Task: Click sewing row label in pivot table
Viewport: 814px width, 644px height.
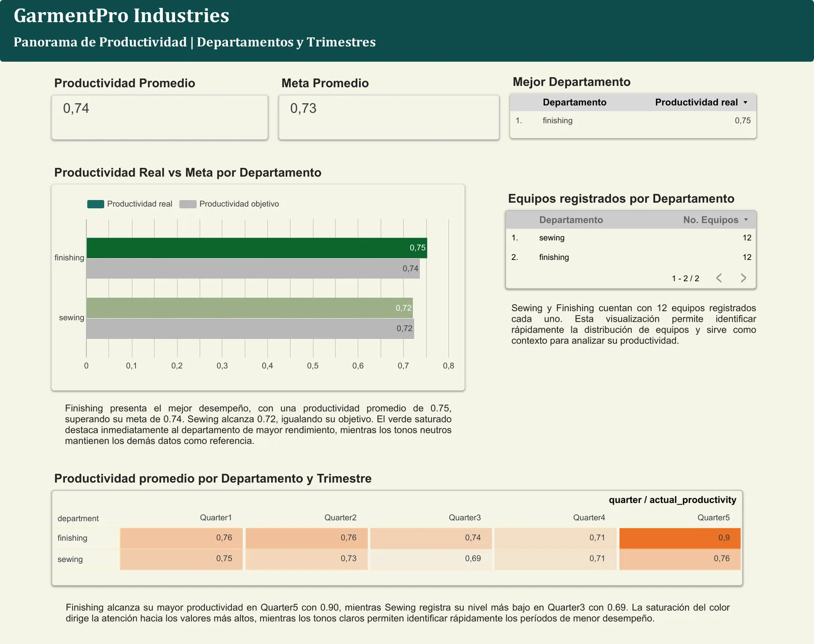Action: (x=70, y=559)
